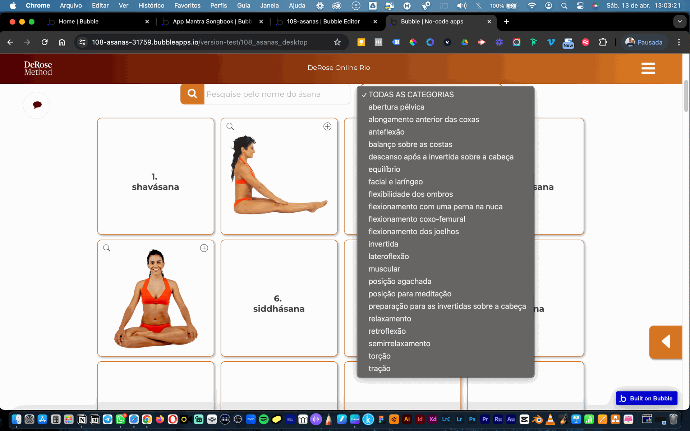
Task: Go back using the browser back arrow
Action: pyautogui.click(x=10, y=42)
